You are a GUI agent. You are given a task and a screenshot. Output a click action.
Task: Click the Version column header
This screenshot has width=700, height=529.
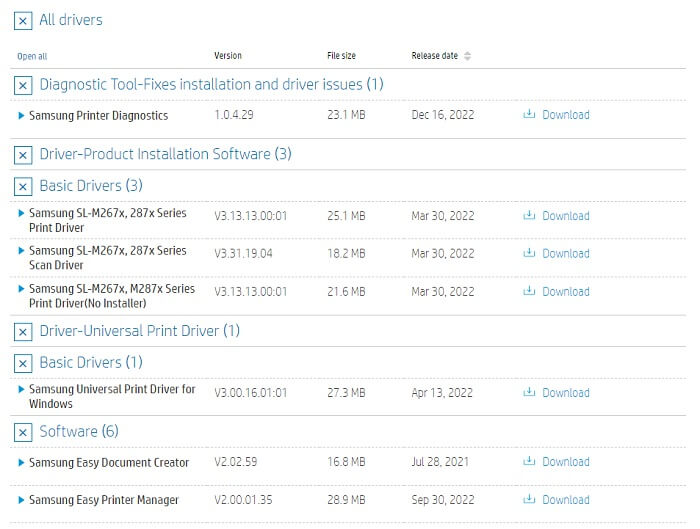tap(228, 56)
